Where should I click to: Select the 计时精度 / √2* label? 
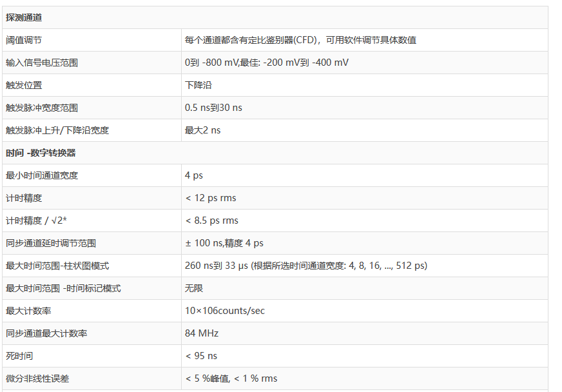pyautogui.click(x=37, y=220)
